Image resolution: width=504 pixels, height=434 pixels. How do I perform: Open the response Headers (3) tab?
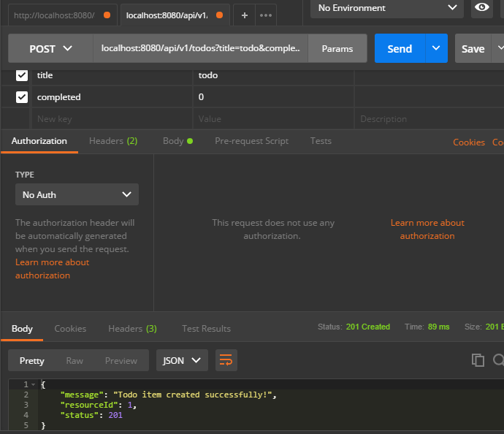coord(132,329)
